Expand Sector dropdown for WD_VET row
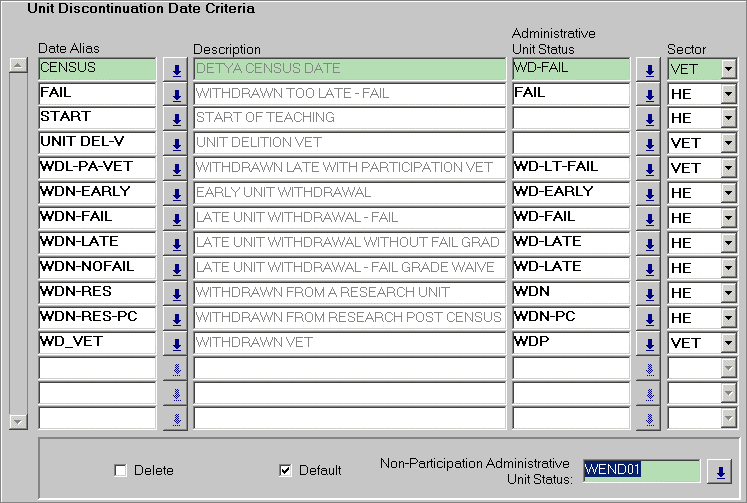Image resolution: width=747 pixels, height=503 pixels. click(x=727, y=344)
